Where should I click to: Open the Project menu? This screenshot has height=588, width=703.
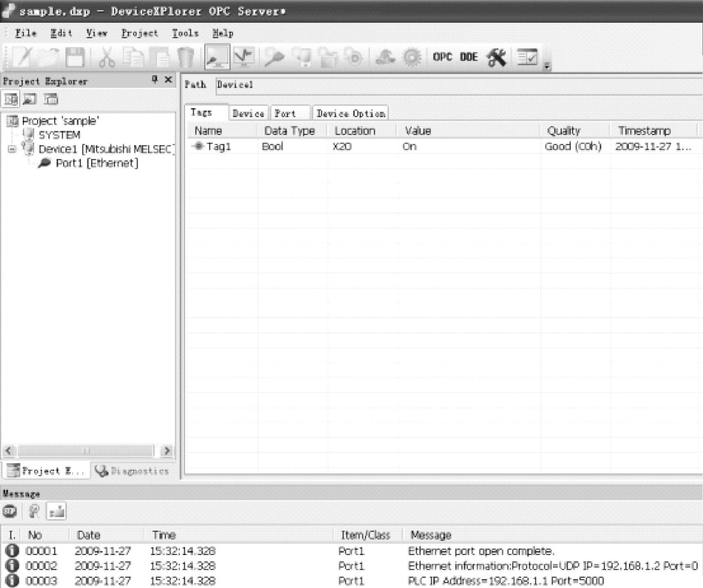[139, 33]
